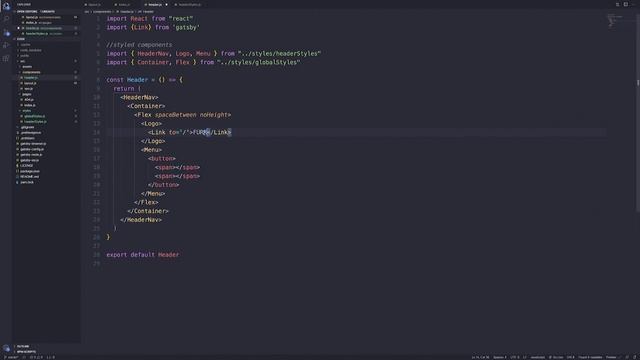Image resolution: width=640 pixels, height=360 pixels.
Task: Switch to the index.js editor tab
Action: [x=124, y=4]
